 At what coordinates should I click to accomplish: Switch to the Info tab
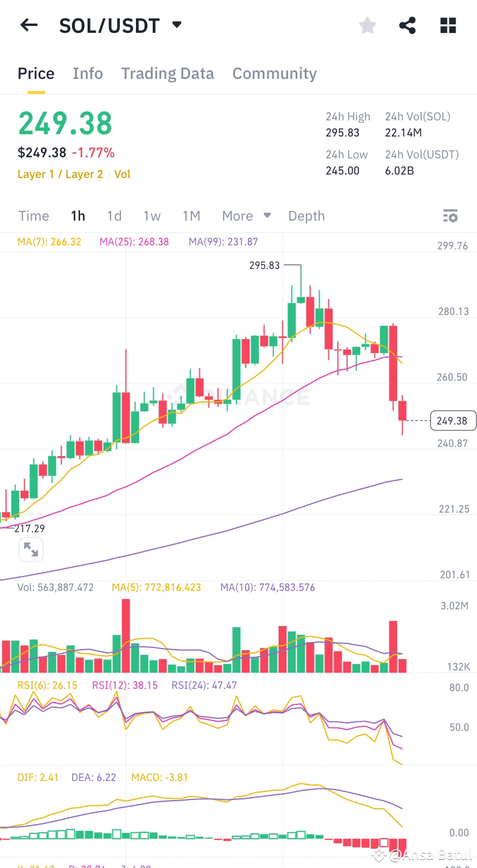pos(87,73)
